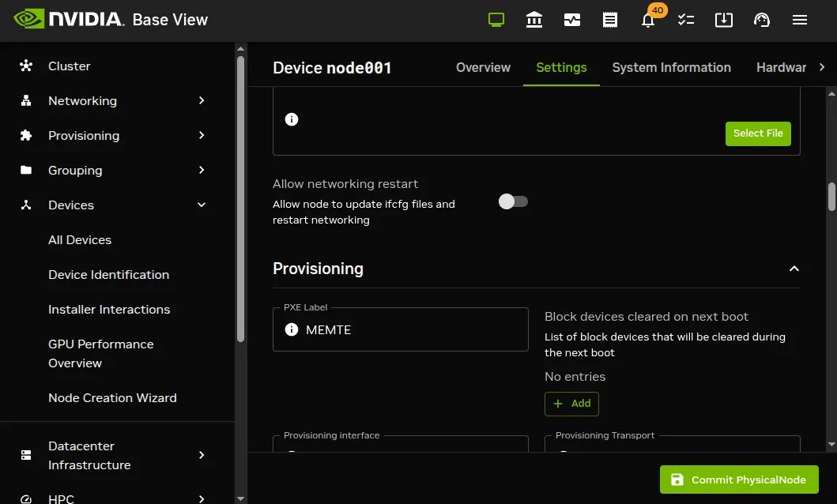Open All Devices in sidebar
The image size is (837, 504).
pyautogui.click(x=80, y=240)
